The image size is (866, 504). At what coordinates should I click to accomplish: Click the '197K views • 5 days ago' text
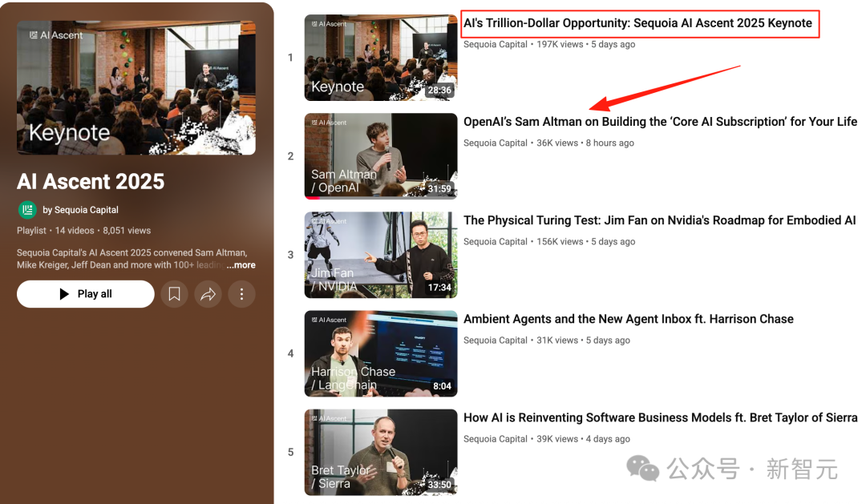(x=586, y=44)
